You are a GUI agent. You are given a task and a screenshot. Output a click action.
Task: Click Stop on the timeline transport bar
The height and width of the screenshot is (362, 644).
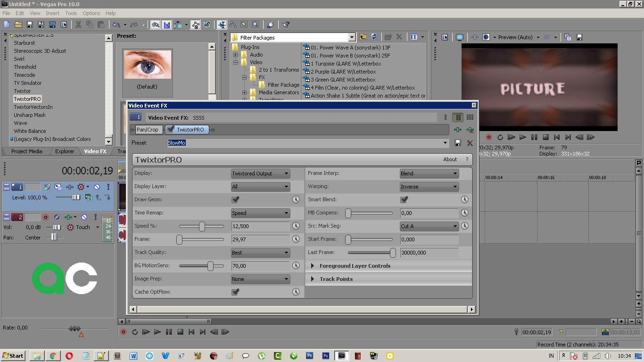pos(180,332)
